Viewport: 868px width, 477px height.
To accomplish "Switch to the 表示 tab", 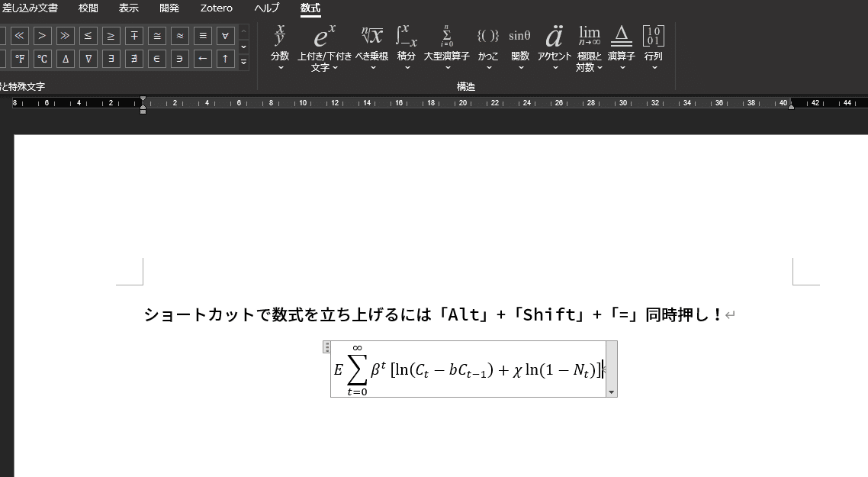I will coord(129,8).
